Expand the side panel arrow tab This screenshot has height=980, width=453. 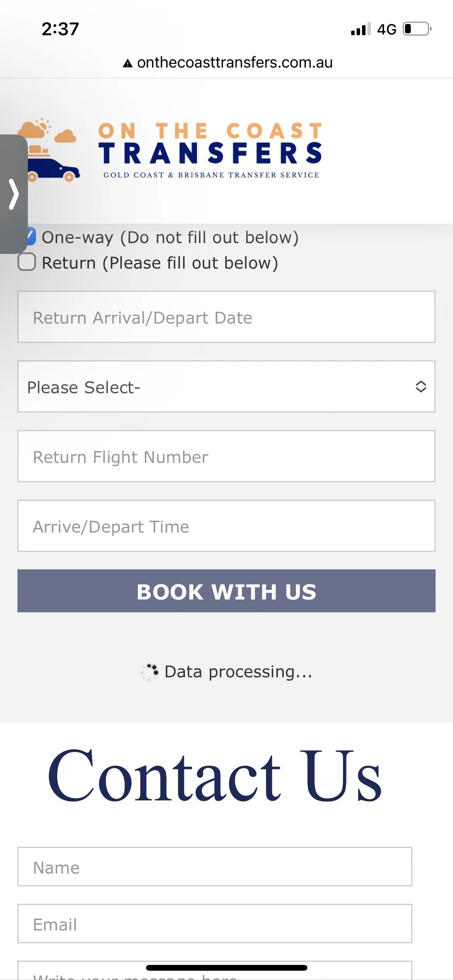click(14, 194)
